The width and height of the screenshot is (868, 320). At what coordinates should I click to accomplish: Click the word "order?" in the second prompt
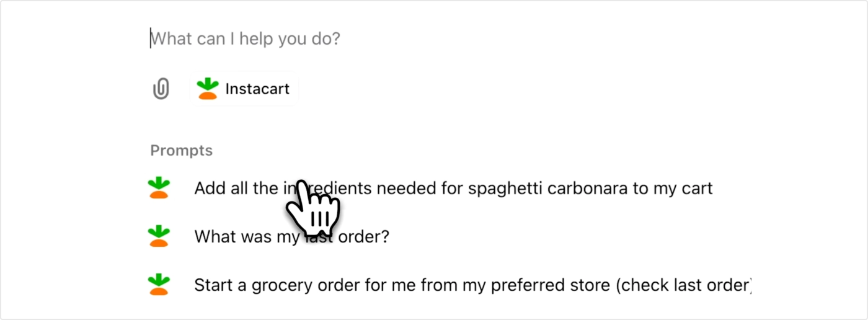click(362, 236)
